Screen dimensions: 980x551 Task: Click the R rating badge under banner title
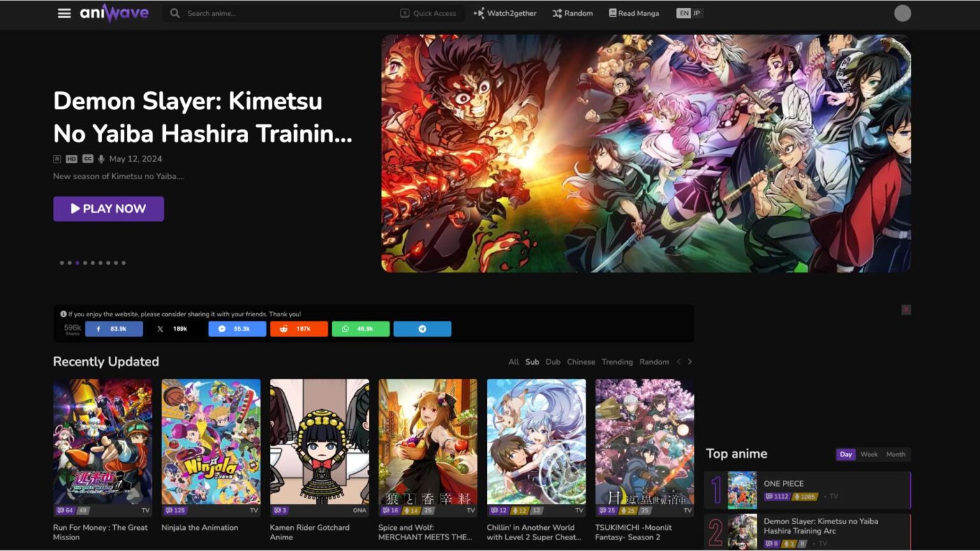57,159
